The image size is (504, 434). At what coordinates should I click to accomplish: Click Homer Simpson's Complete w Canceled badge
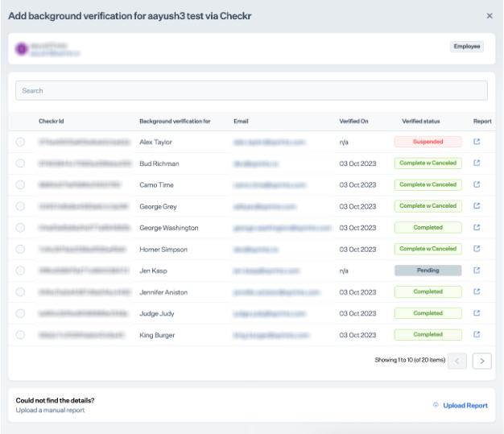pos(428,249)
